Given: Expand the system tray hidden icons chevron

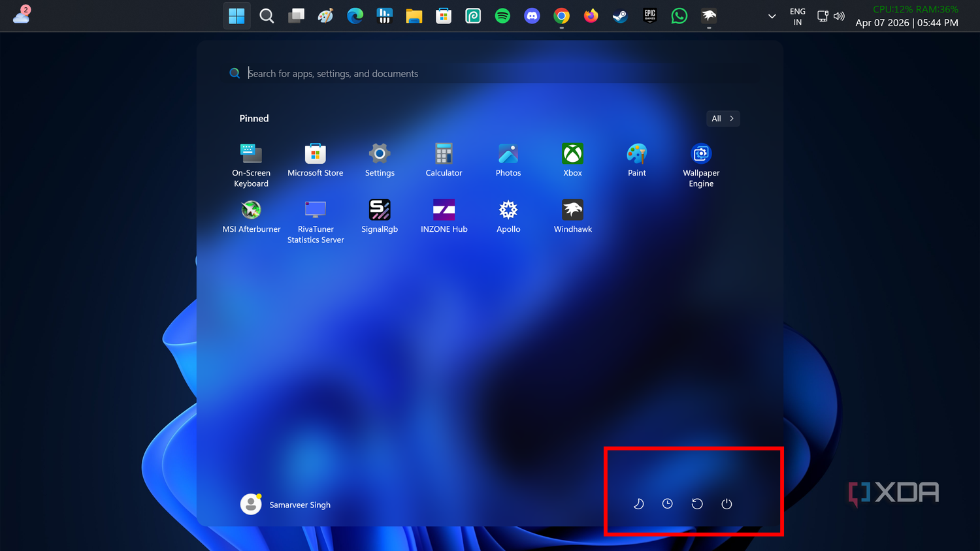Looking at the screenshot, I should [x=772, y=16].
